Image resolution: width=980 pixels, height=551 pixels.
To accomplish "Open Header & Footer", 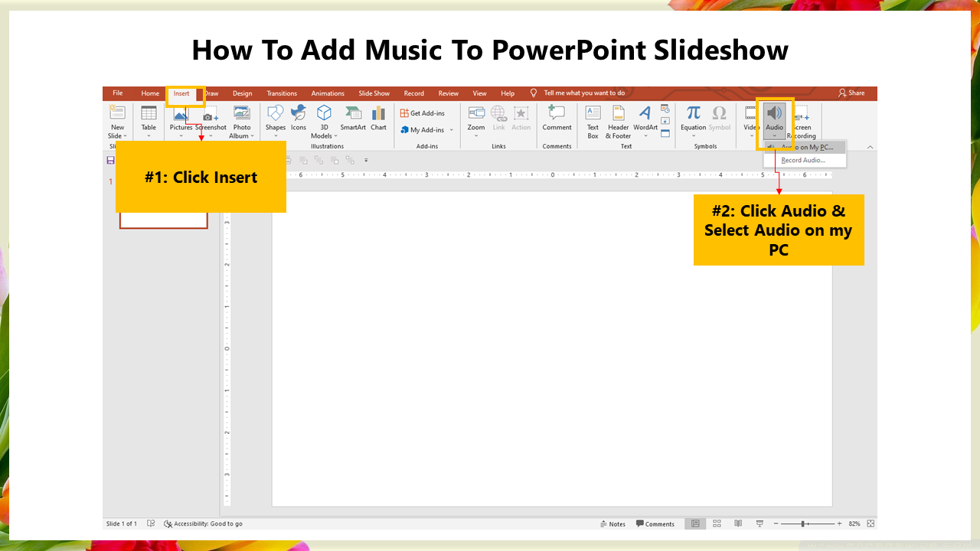I will click(x=619, y=122).
